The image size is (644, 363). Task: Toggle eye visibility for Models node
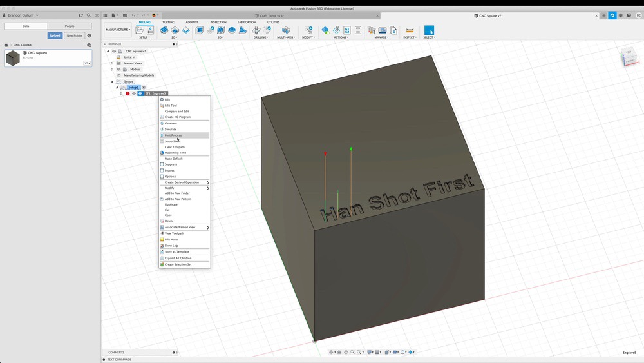pyautogui.click(x=118, y=69)
